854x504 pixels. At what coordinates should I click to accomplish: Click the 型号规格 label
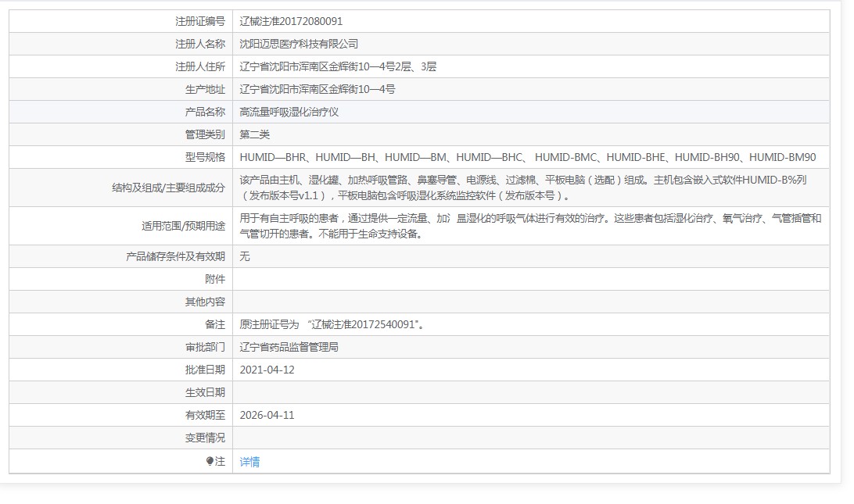click(x=205, y=157)
